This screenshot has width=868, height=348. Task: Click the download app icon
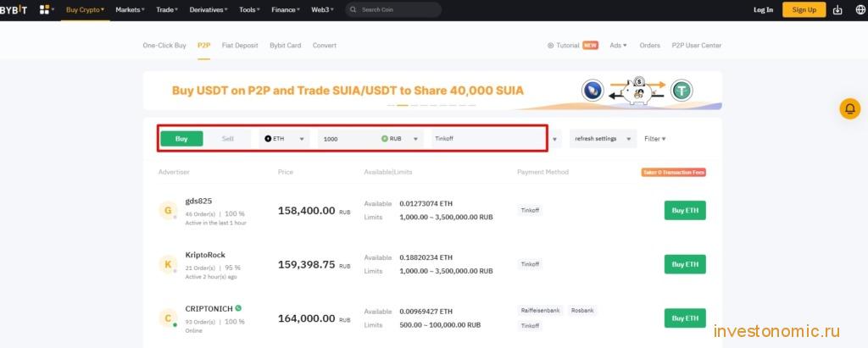837,10
